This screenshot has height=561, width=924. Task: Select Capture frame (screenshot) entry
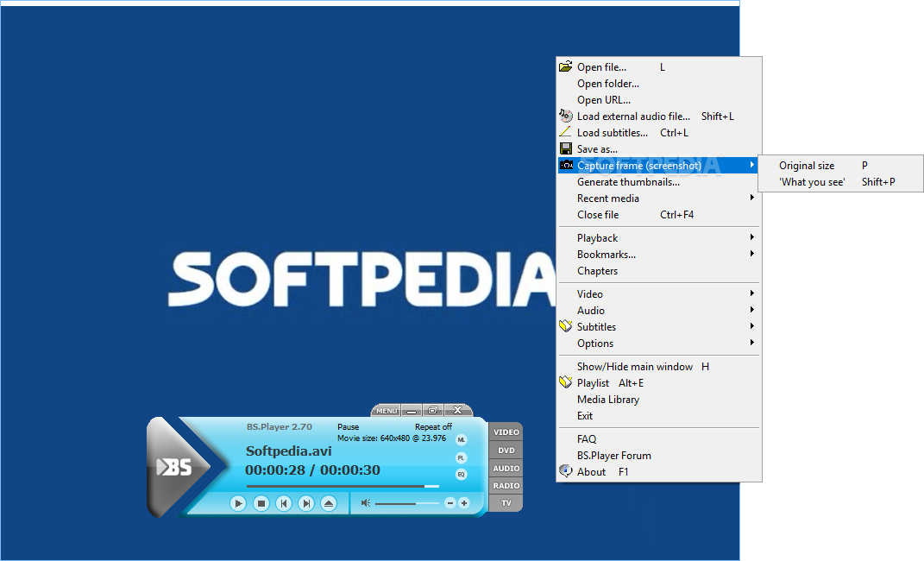659,166
